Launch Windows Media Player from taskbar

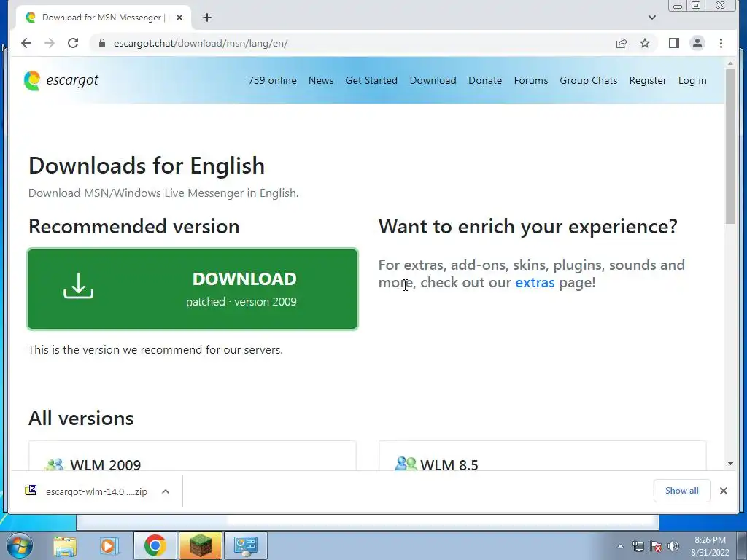coord(109,545)
